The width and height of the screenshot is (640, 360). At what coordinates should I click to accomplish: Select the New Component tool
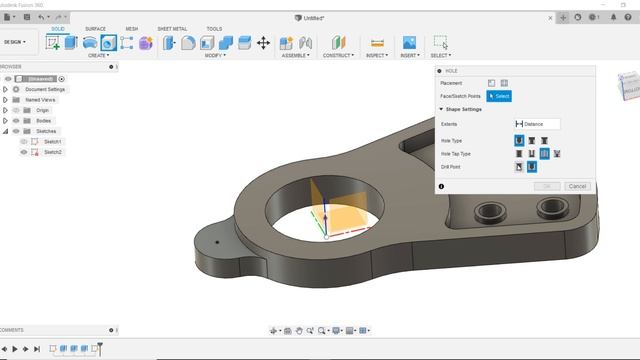click(x=286, y=42)
